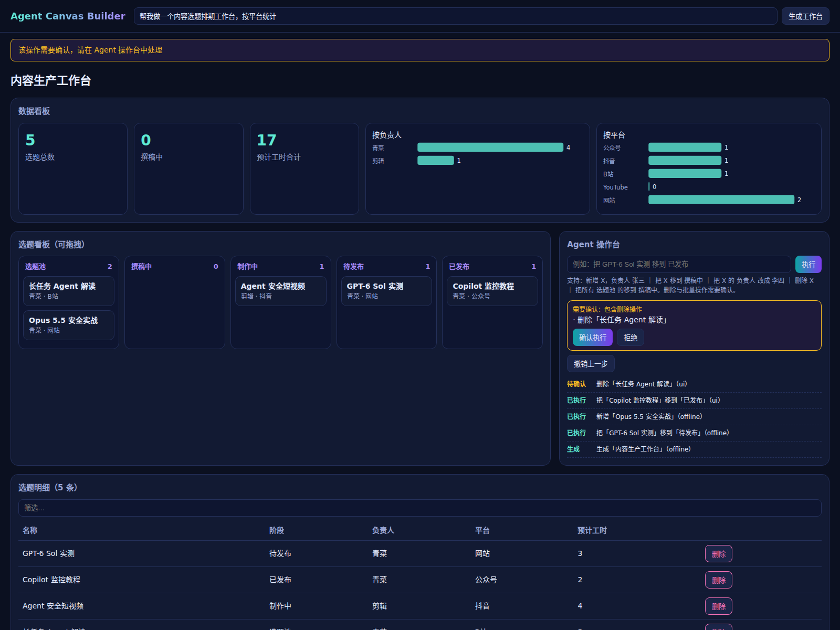Click log entry 生成「内容生产工作台」
The width and height of the screenshot is (840, 630).
694,449
